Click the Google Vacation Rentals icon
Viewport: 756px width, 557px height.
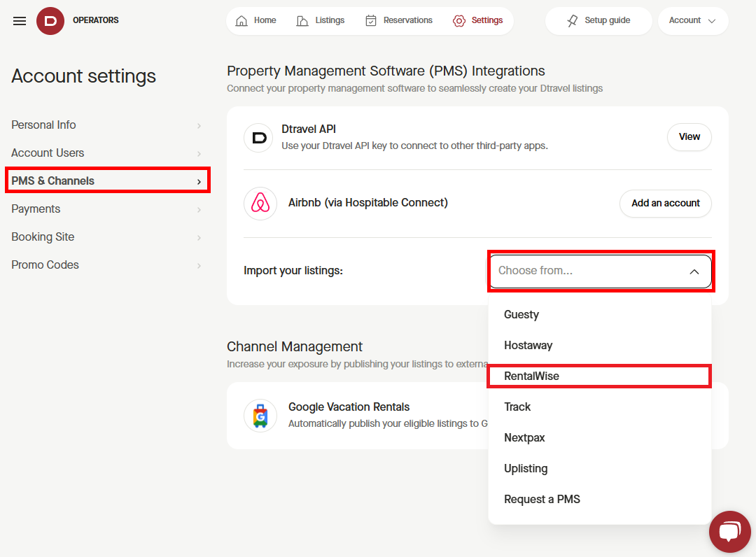pos(260,416)
